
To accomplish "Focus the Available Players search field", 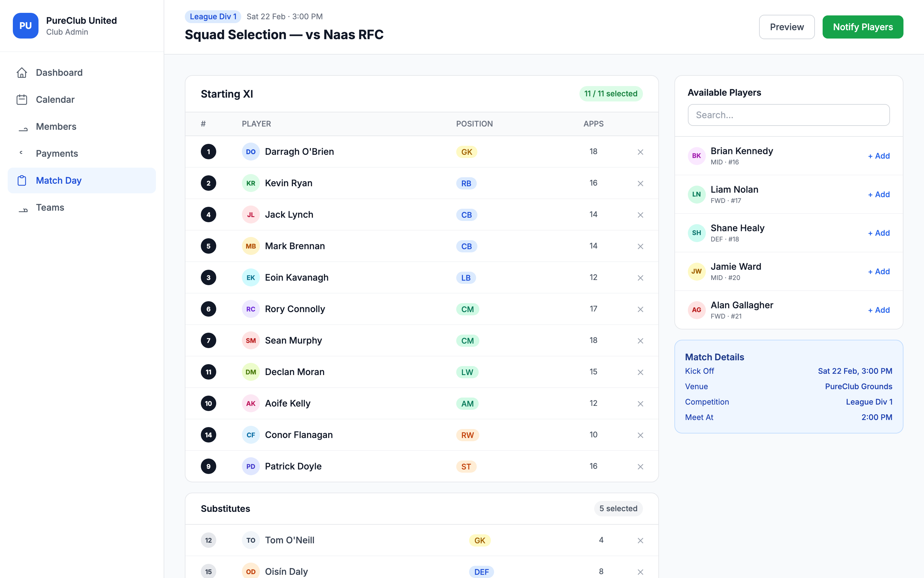I will click(x=789, y=115).
